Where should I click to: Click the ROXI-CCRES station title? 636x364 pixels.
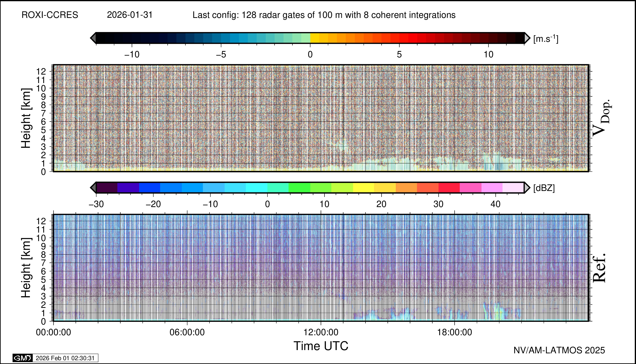coord(50,15)
